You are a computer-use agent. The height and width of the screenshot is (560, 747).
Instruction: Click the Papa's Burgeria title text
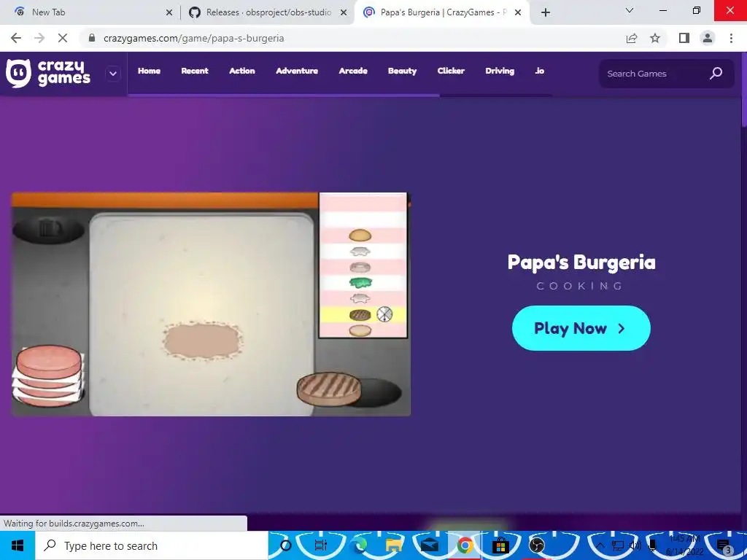(581, 262)
